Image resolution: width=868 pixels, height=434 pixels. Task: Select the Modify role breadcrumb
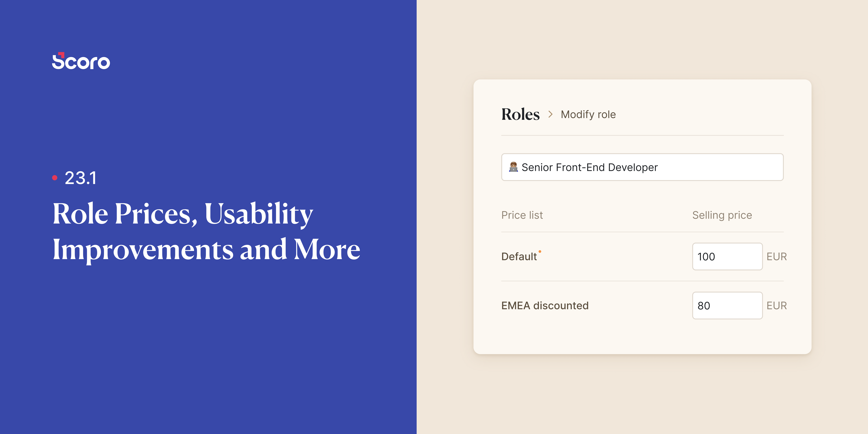(588, 115)
